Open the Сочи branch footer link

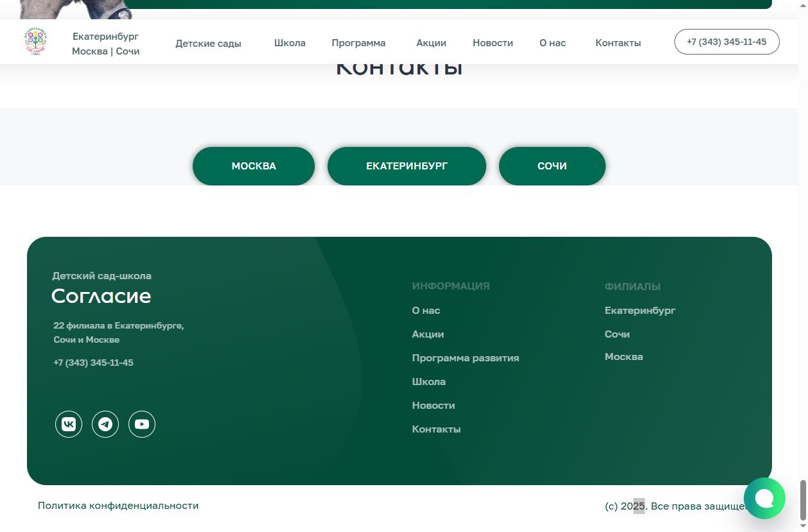pyautogui.click(x=617, y=334)
